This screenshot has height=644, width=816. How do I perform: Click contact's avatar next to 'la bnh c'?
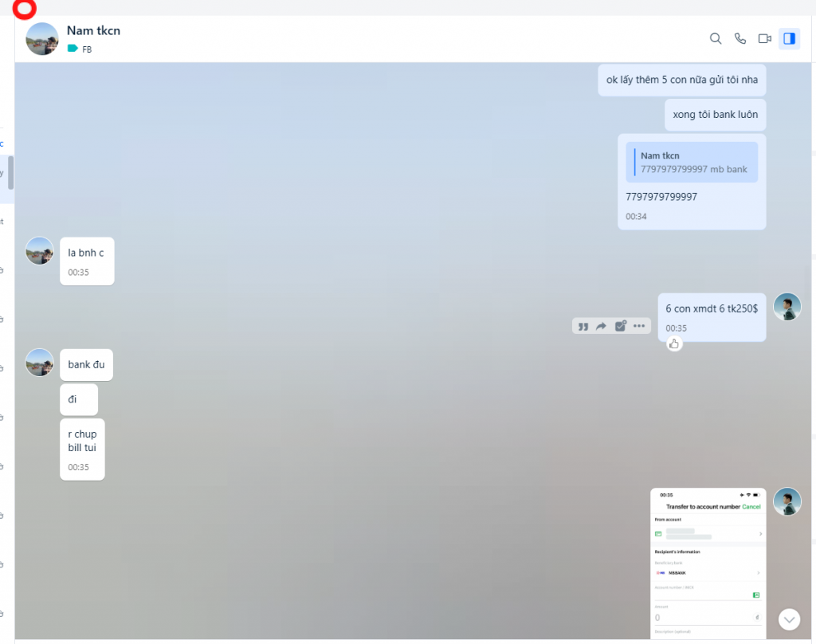(x=40, y=251)
